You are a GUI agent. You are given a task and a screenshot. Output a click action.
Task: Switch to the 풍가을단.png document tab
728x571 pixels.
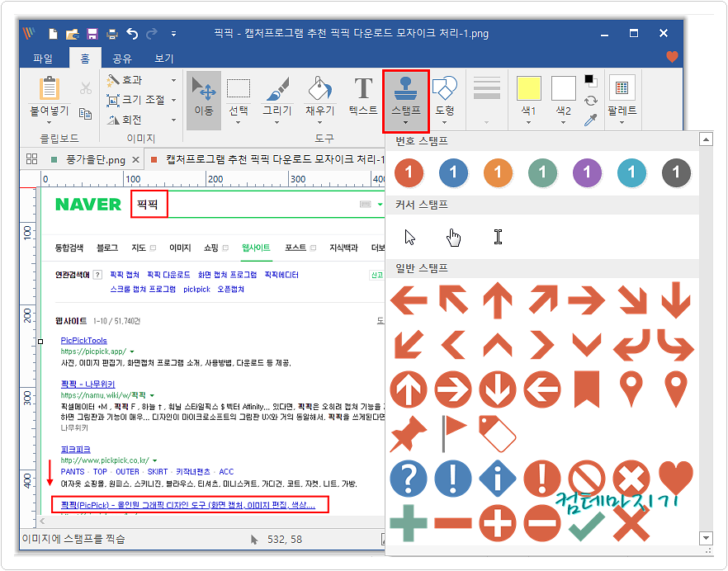[x=95, y=160]
